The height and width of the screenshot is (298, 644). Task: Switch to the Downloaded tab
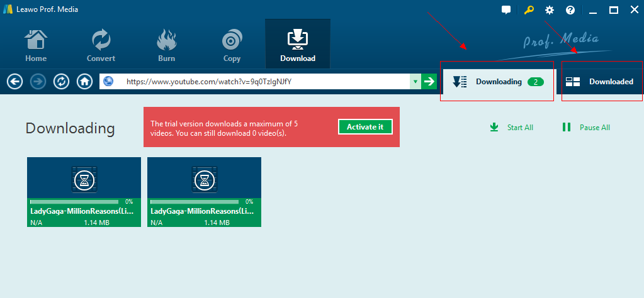pos(600,82)
